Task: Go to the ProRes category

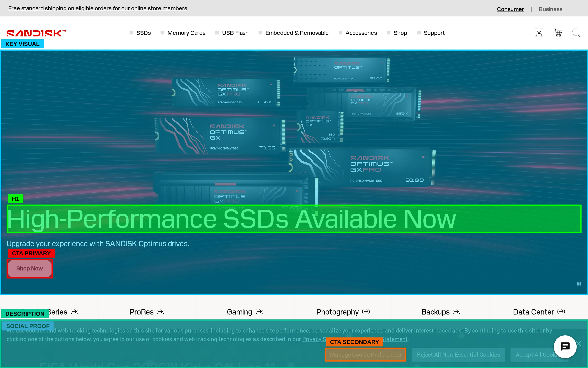Action: tap(147, 312)
